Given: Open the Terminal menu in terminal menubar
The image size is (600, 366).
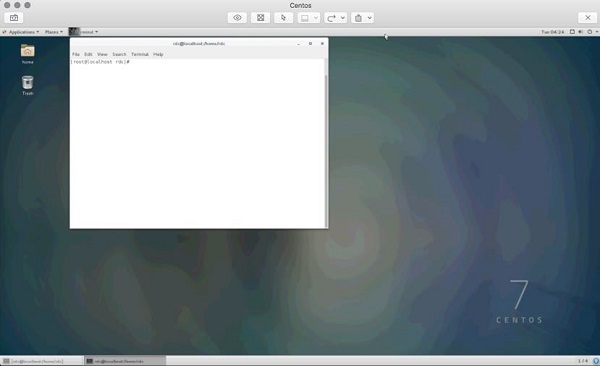Looking at the screenshot, I should click(x=140, y=54).
